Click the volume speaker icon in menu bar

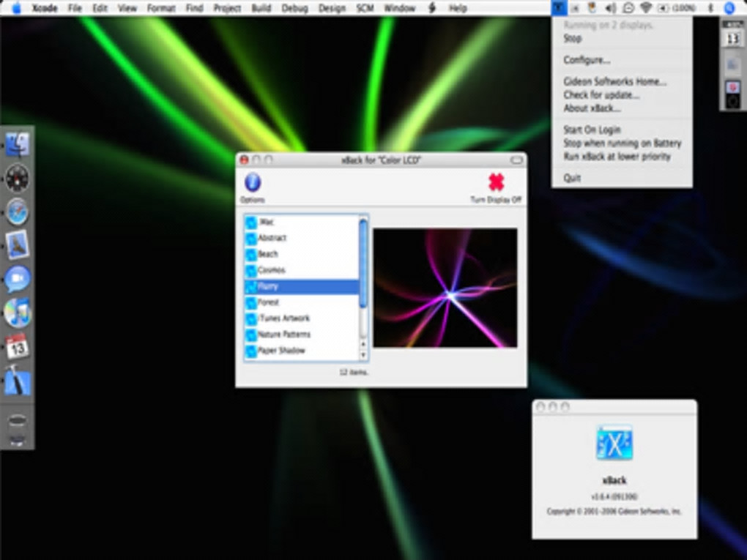[x=611, y=8]
